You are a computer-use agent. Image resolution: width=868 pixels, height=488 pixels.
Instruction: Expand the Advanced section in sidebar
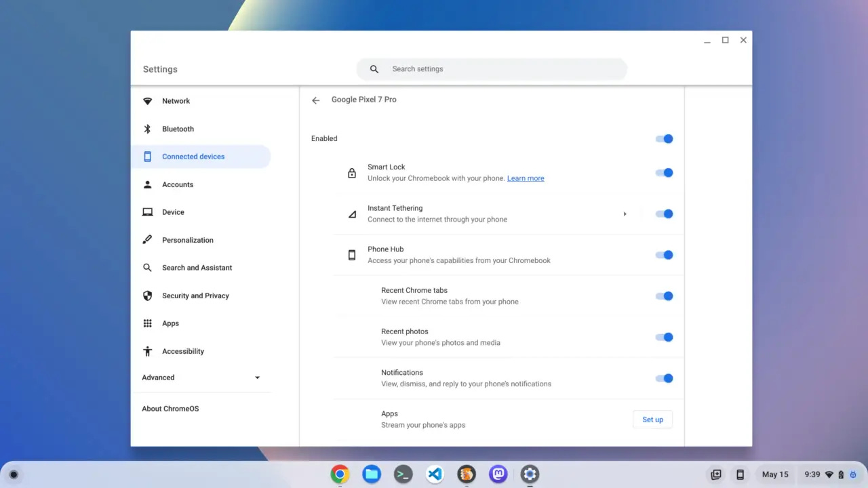[x=201, y=378]
